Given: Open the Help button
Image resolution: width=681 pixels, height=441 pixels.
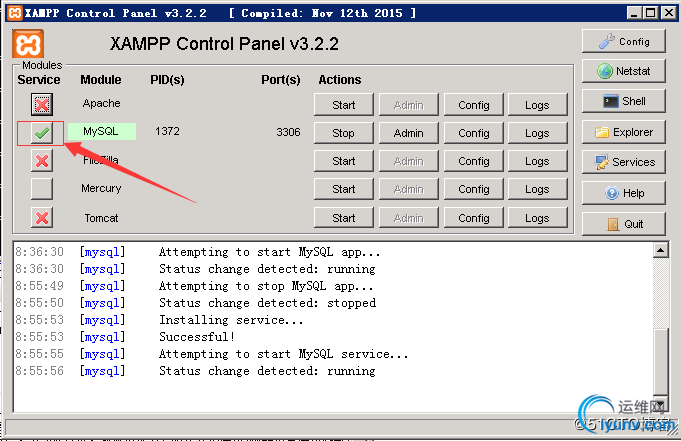Looking at the screenshot, I should 624,193.
